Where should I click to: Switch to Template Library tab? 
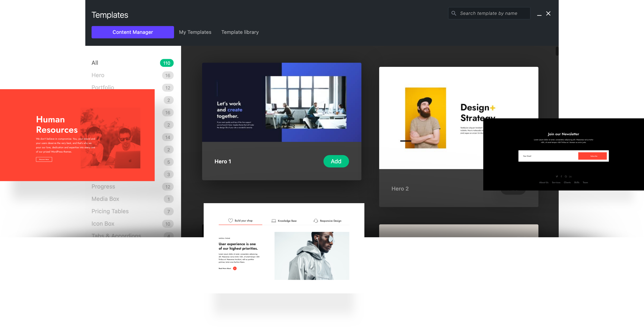[240, 32]
